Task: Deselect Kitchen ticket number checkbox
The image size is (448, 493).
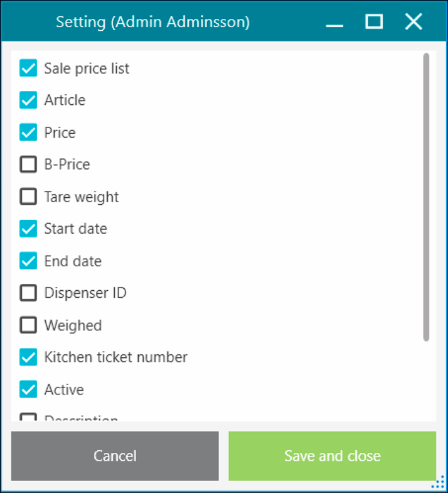Action: point(28,357)
